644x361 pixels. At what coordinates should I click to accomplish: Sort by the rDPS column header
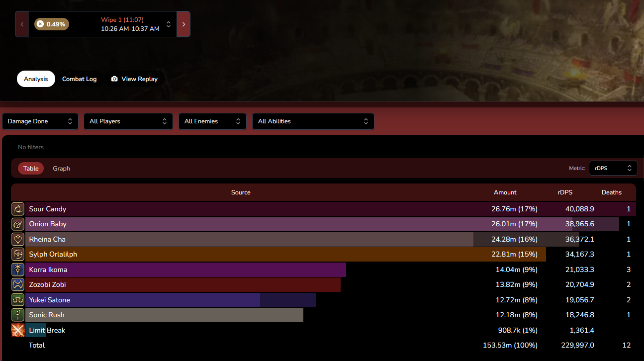click(565, 192)
